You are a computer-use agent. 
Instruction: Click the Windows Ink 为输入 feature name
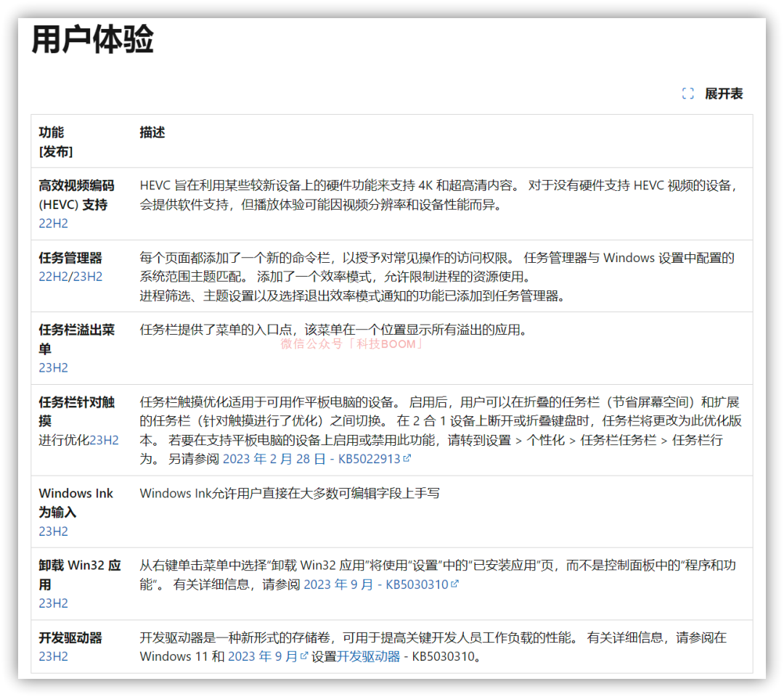(x=76, y=502)
